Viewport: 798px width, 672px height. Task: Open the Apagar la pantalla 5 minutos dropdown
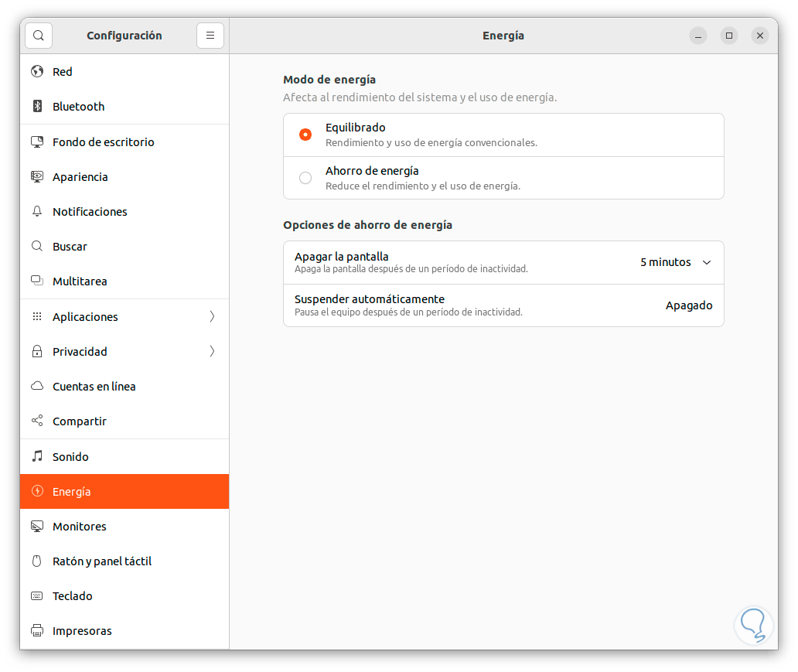[676, 263]
